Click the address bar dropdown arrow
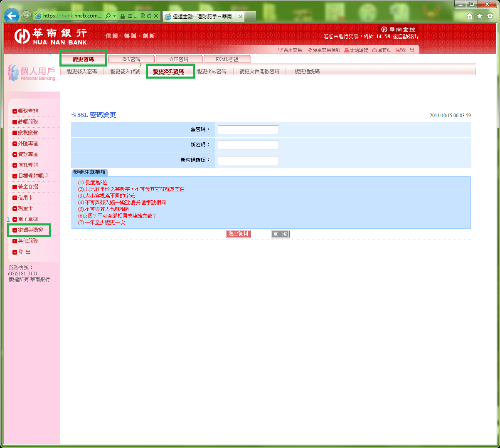The image size is (500, 448). pyautogui.click(x=114, y=16)
